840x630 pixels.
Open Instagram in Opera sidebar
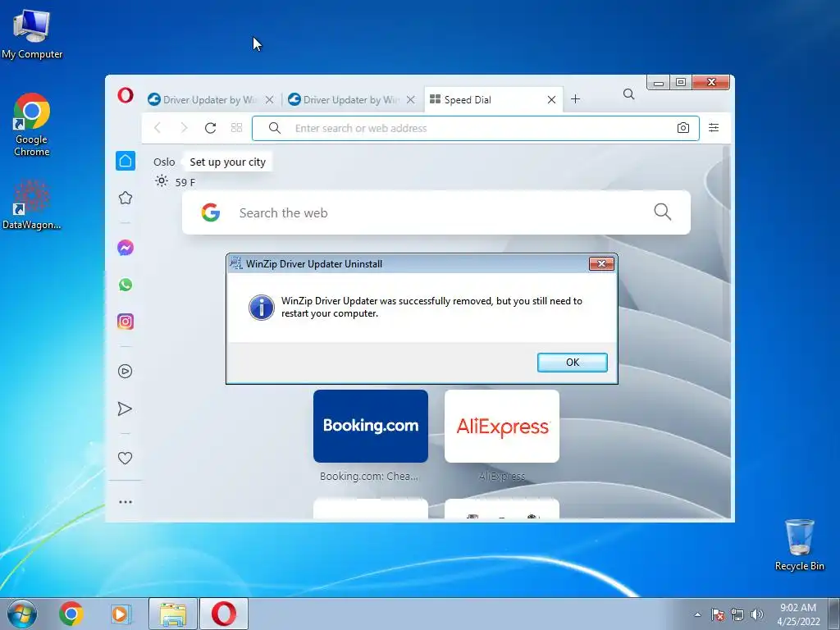(x=126, y=322)
